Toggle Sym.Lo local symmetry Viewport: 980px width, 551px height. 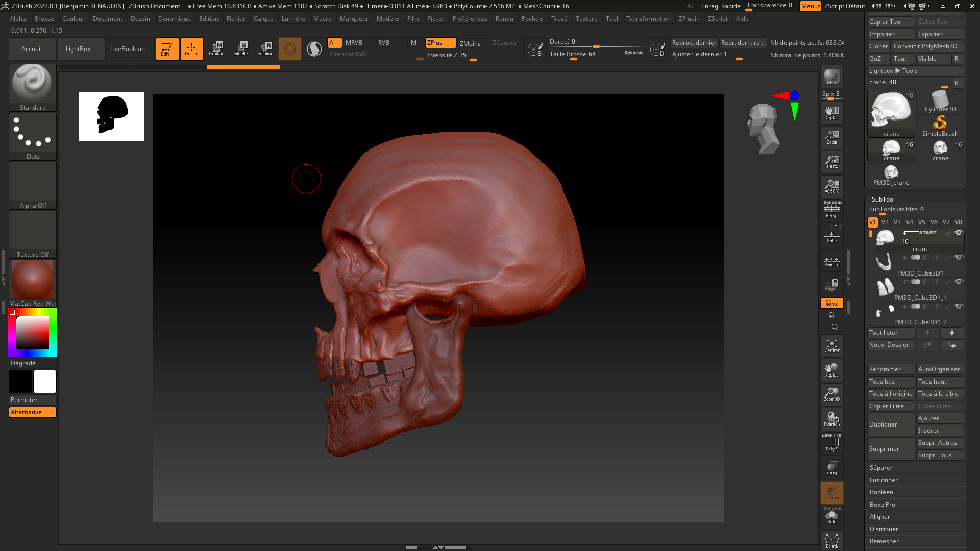[x=832, y=261]
